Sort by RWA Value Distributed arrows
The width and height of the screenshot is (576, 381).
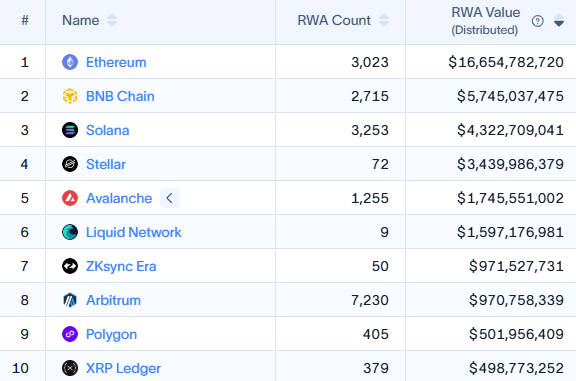point(559,20)
